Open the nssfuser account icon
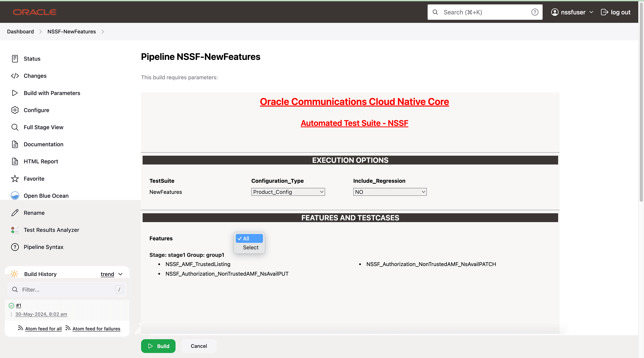The image size is (644, 358). tap(555, 12)
